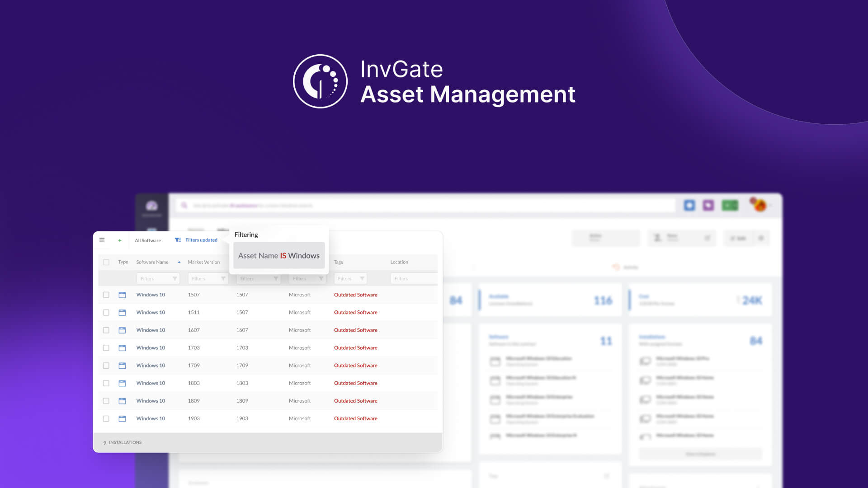The height and width of the screenshot is (488, 868).
Task: Check the Windows 10 version 1703 row
Action: pyautogui.click(x=106, y=348)
